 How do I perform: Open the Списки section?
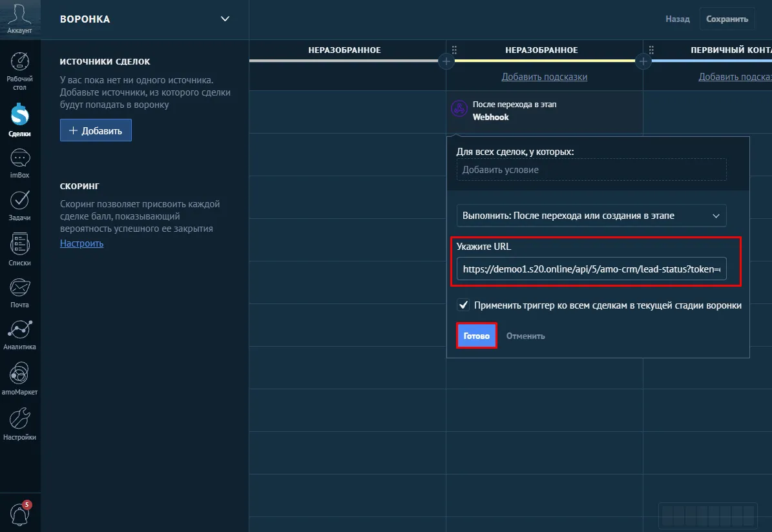click(x=19, y=249)
